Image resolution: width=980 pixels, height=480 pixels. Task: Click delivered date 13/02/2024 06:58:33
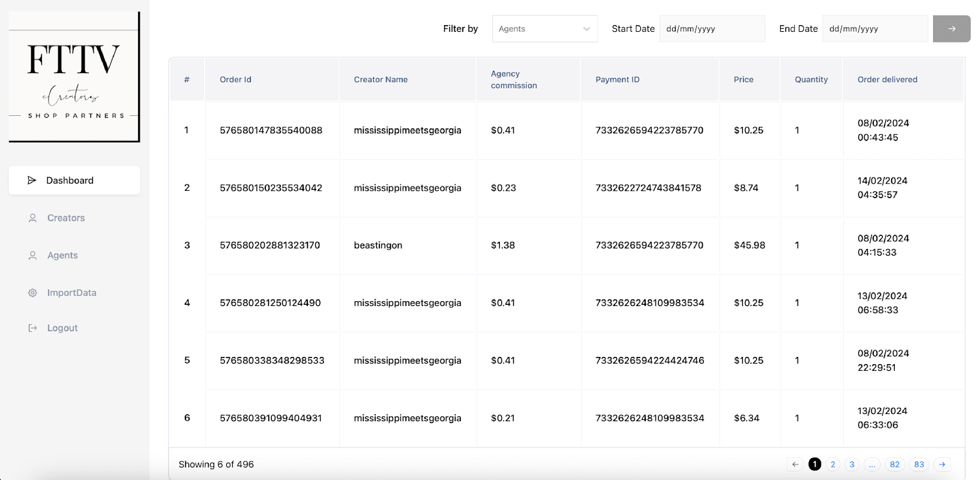coord(882,303)
